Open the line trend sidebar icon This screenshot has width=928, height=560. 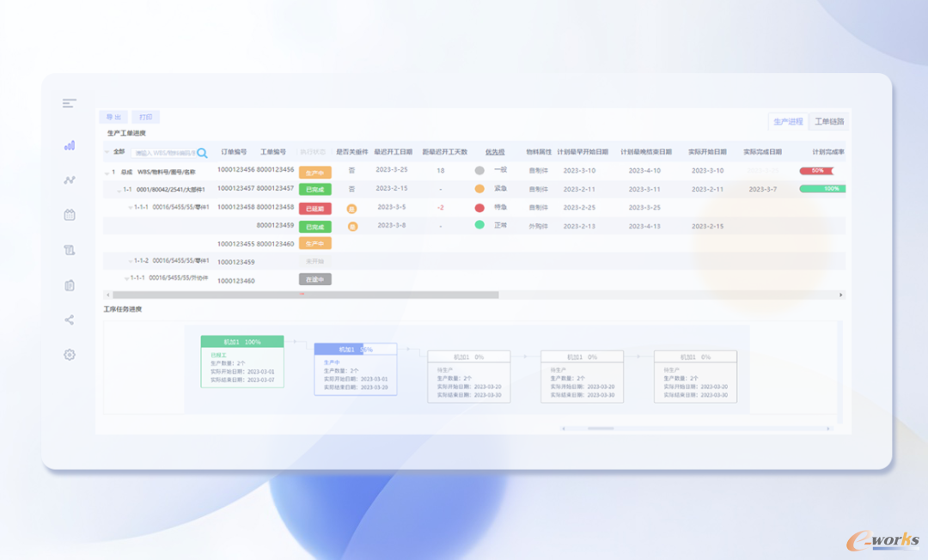pyautogui.click(x=70, y=180)
